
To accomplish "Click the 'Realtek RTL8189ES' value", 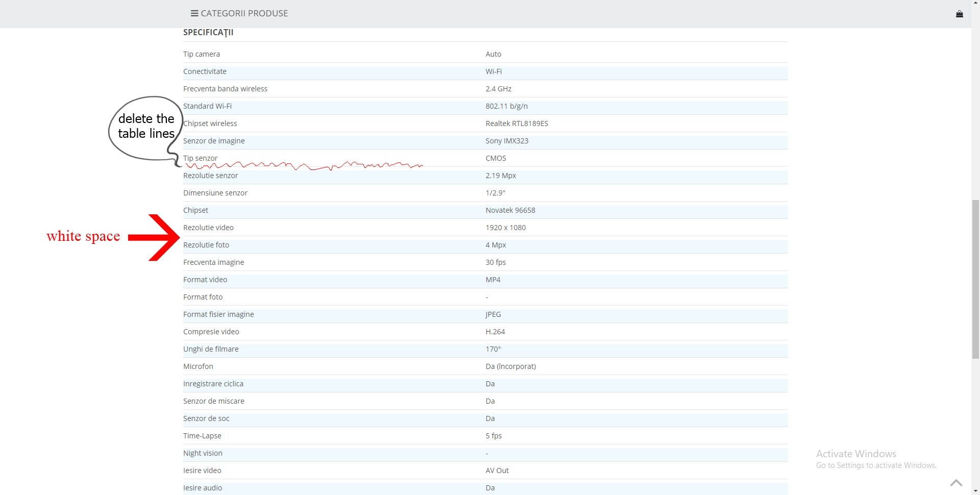I will [517, 123].
